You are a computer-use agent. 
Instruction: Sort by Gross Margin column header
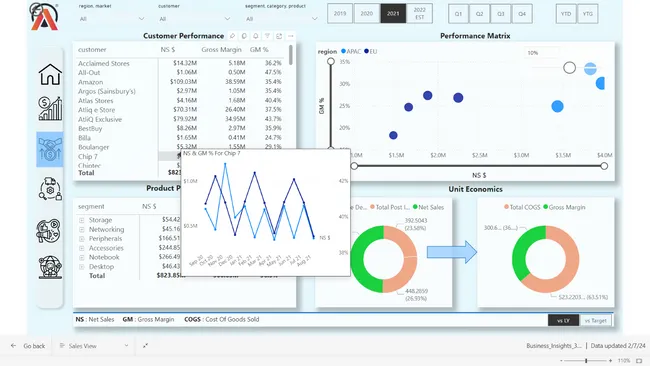pos(221,50)
